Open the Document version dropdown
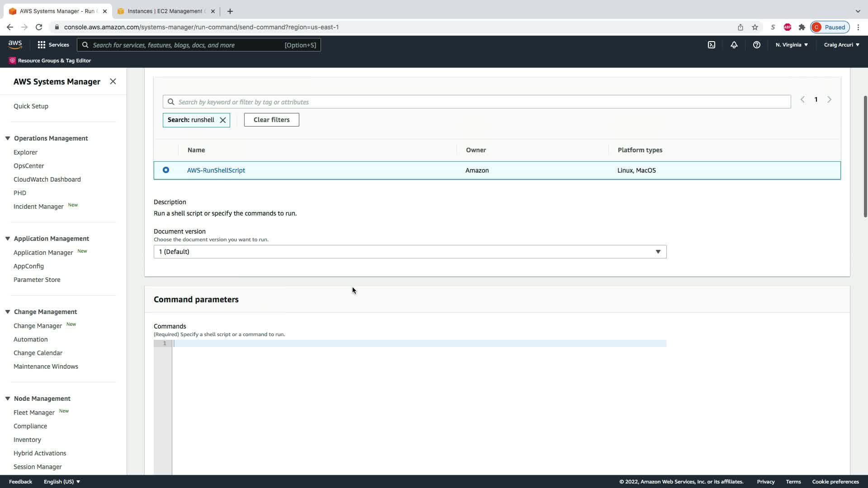868x488 pixels. (x=410, y=252)
